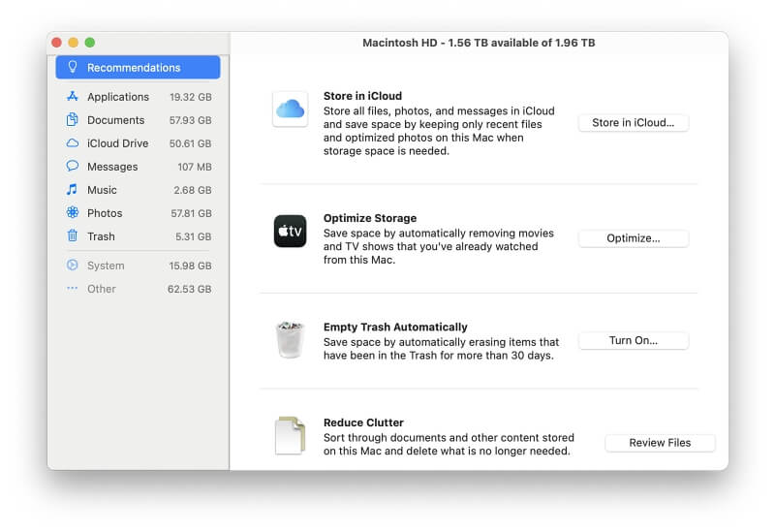Click the Macintosh HD window title
775x532 pixels.
coord(479,43)
